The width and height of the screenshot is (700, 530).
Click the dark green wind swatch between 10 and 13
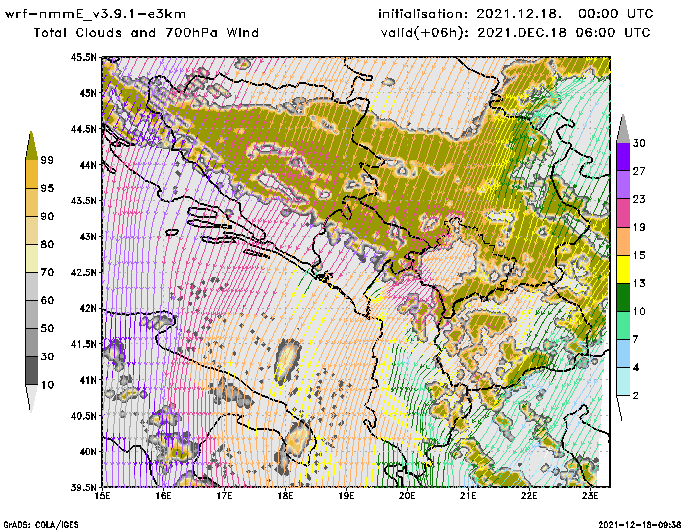623,297
